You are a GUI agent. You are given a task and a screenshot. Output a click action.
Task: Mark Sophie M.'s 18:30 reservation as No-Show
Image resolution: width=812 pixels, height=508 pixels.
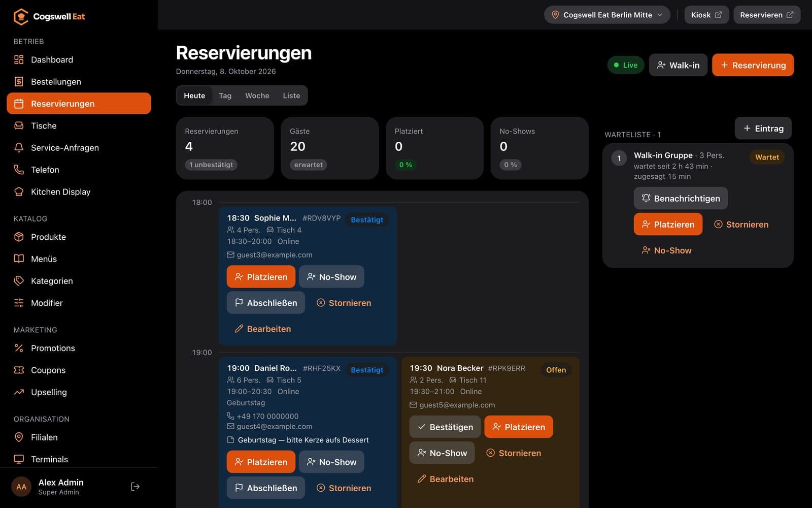click(x=331, y=276)
